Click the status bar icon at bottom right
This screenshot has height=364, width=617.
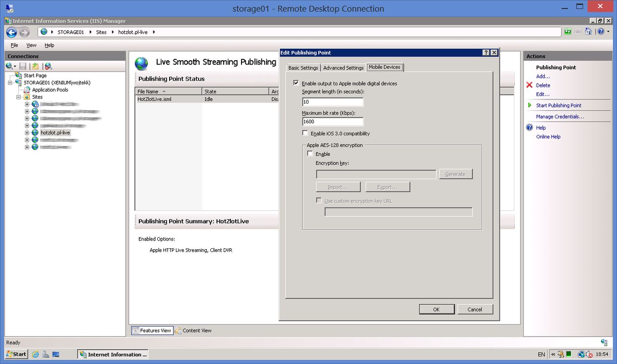[x=604, y=342]
